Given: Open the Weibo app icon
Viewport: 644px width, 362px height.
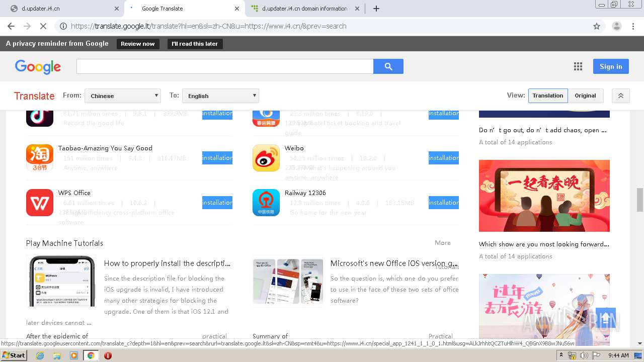Looking at the screenshot, I should 266,158.
